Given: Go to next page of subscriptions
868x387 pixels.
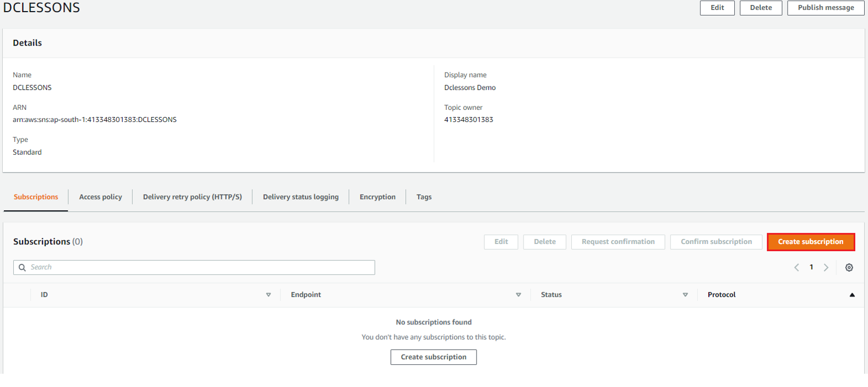Looking at the screenshot, I should coord(826,268).
